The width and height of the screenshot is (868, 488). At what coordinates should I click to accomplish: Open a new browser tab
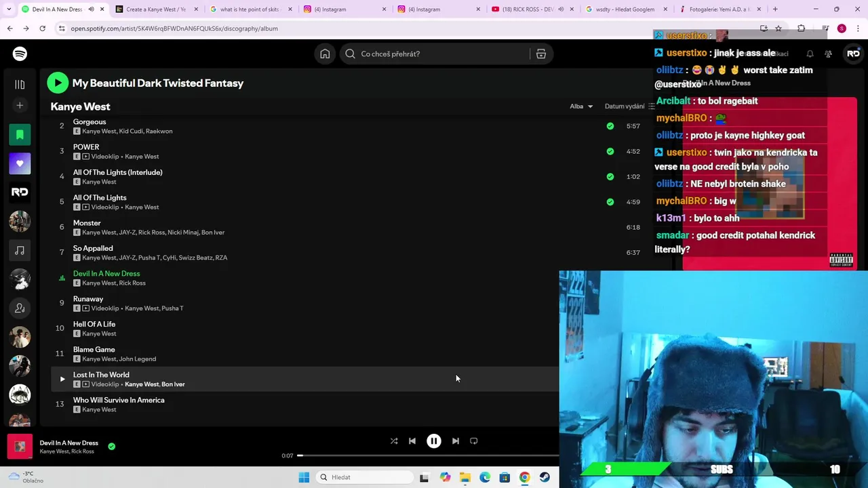pos(775,9)
